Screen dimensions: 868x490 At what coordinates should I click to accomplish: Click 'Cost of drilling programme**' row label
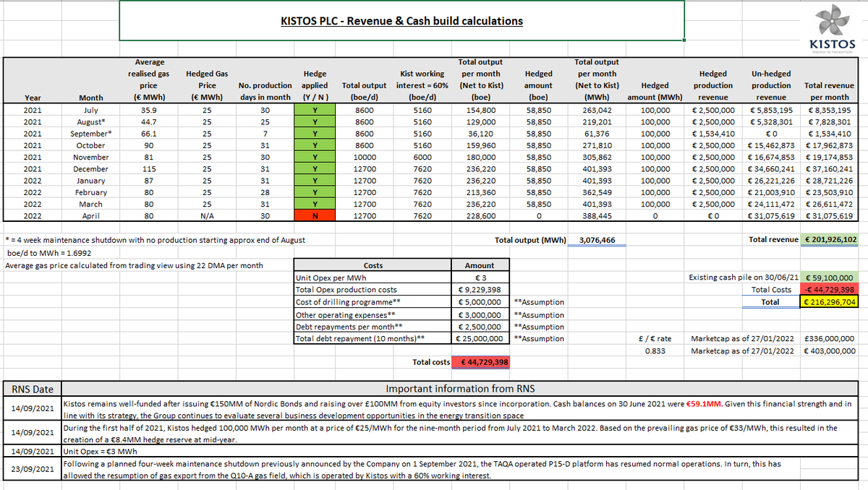(373, 302)
